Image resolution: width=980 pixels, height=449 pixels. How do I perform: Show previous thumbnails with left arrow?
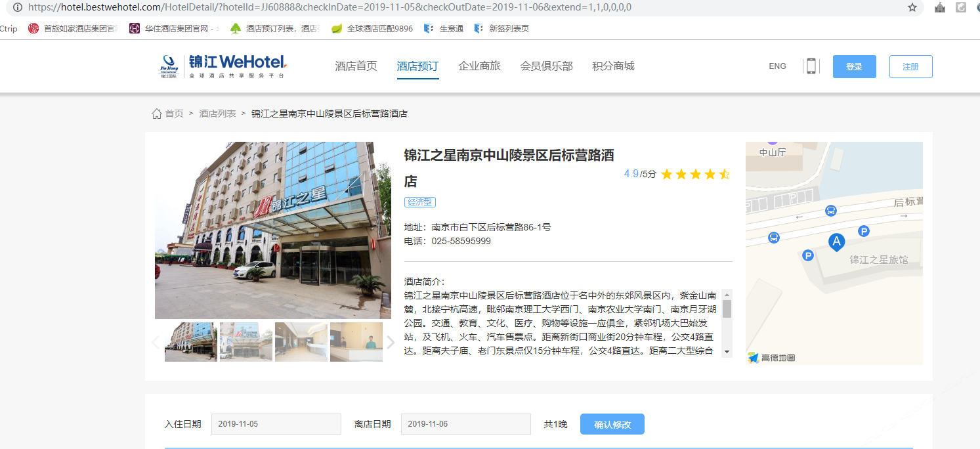click(156, 342)
